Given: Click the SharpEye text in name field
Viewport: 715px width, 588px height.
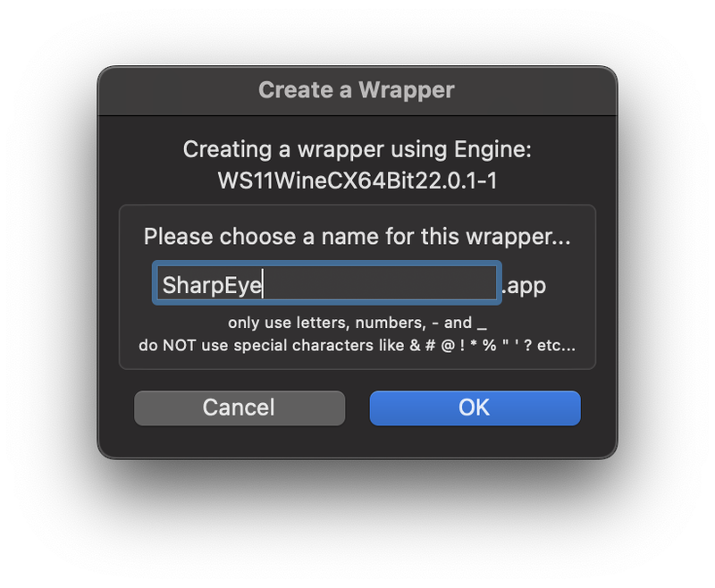Looking at the screenshot, I should click(x=212, y=286).
